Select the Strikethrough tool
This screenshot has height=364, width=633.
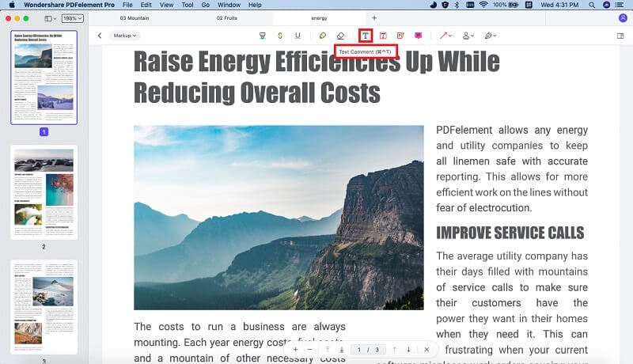point(280,36)
